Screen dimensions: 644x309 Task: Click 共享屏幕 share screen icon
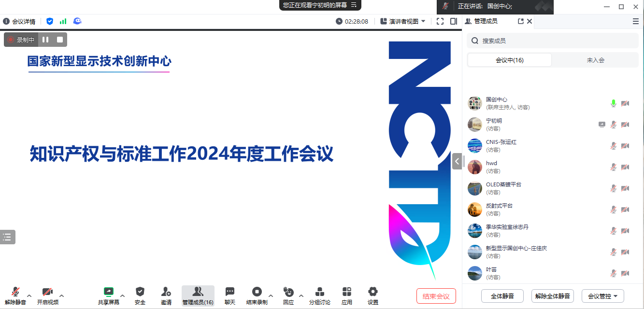(109, 295)
